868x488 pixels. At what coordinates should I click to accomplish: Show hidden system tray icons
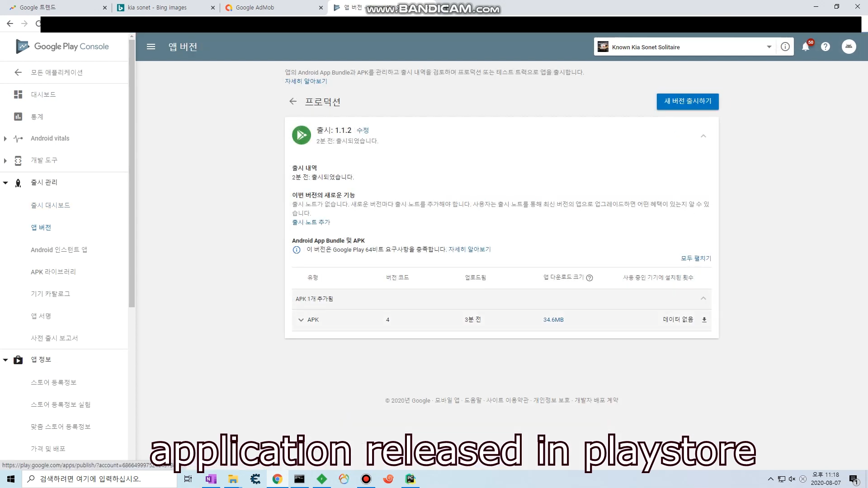pos(771,479)
